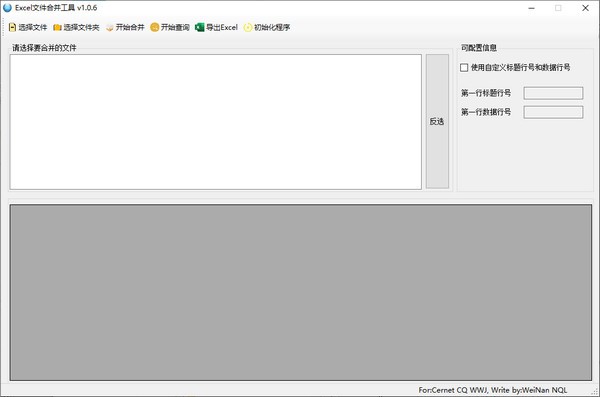Click the status bar author text
This screenshot has width=600, height=397.
click(x=492, y=390)
